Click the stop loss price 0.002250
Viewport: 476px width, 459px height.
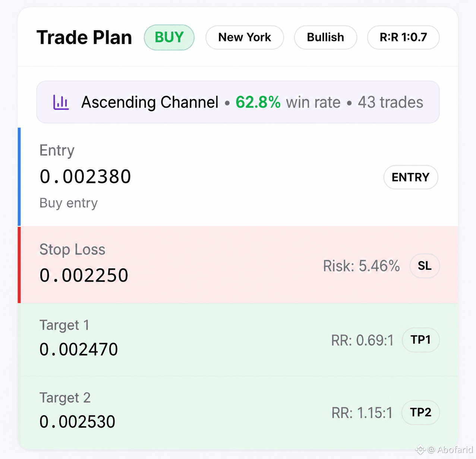(84, 276)
